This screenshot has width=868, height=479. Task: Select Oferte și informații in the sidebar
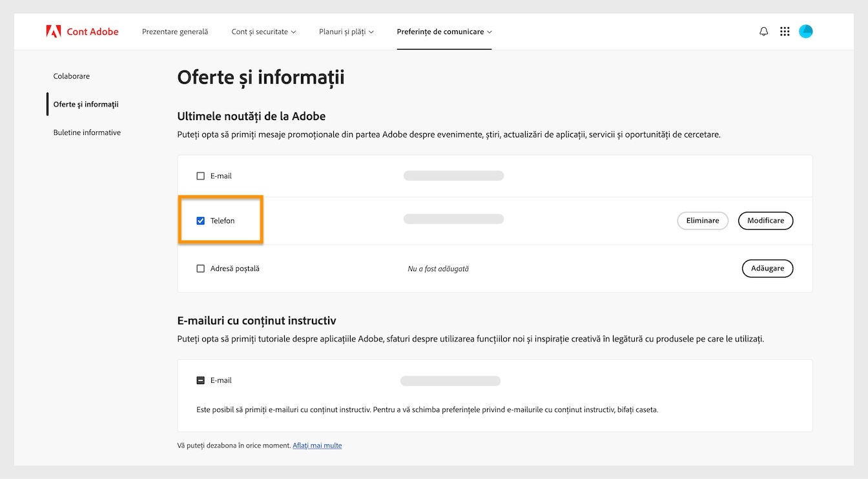87,104
